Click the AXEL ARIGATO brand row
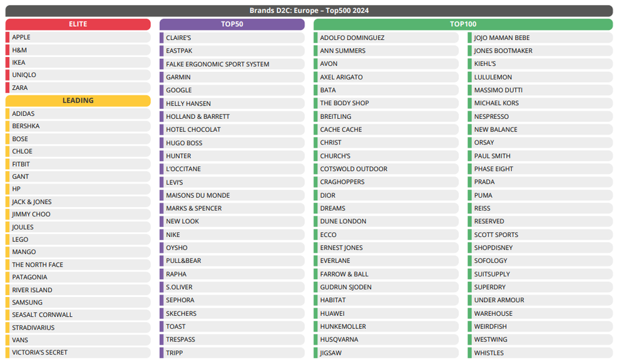 point(386,78)
